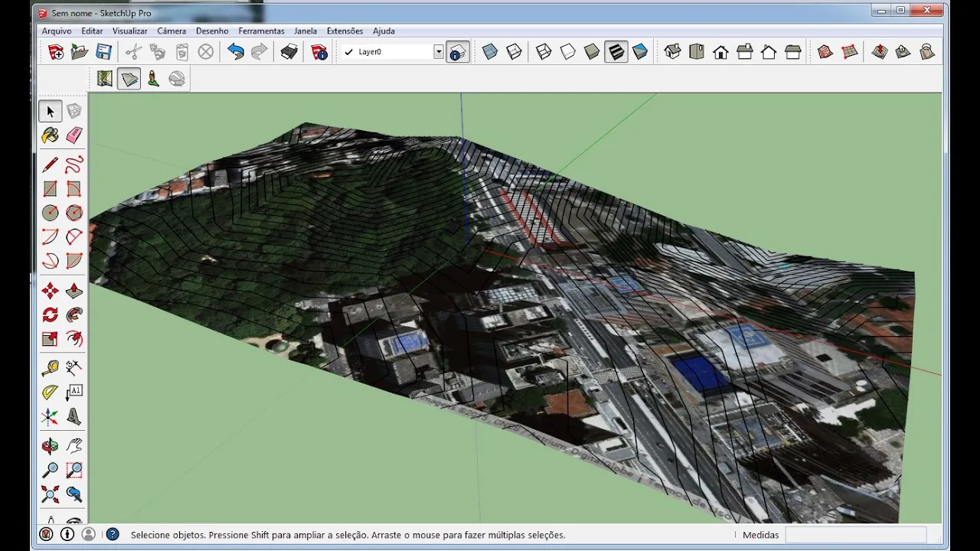The image size is (980, 551).
Task: Open the Layer0 dropdown arrow
Action: pos(439,52)
